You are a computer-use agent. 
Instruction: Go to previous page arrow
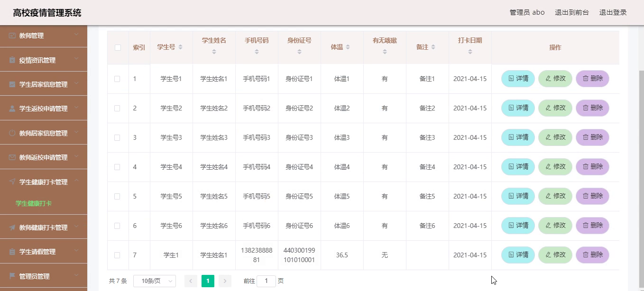191,281
